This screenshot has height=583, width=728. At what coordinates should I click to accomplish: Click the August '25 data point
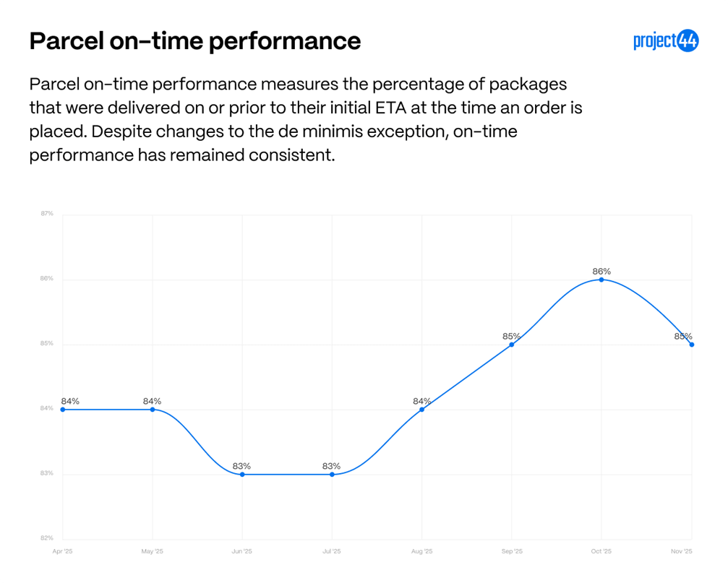[x=422, y=410]
